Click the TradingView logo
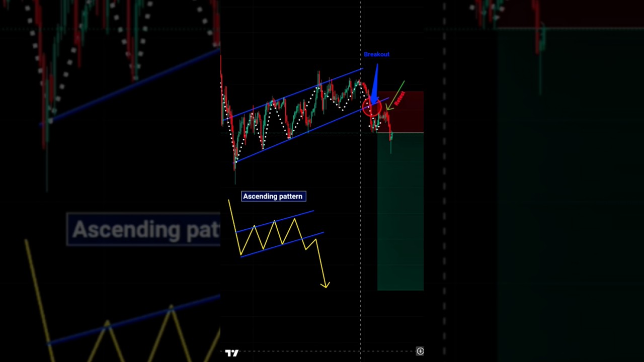The width and height of the screenshot is (644, 362). (x=232, y=353)
